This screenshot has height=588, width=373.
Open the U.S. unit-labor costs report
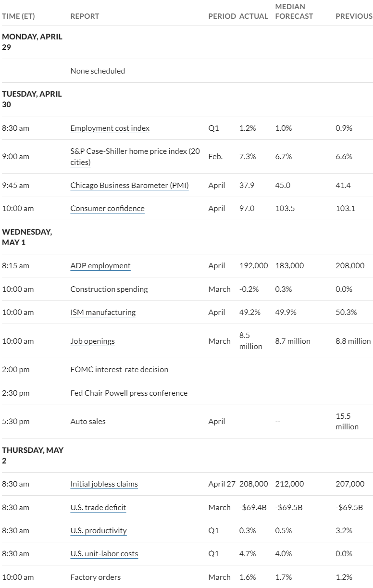104,554
